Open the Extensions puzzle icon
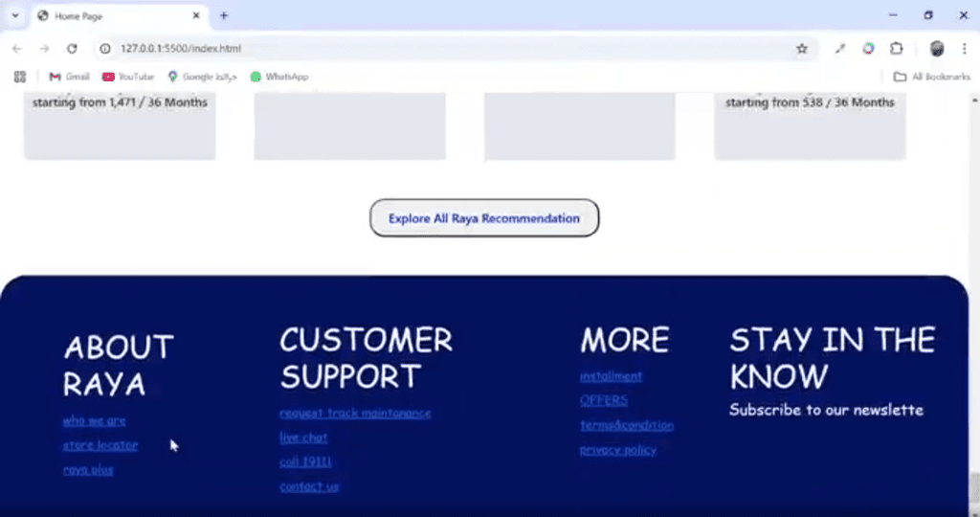The height and width of the screenshot is (517, 980). tap(896, 48)
